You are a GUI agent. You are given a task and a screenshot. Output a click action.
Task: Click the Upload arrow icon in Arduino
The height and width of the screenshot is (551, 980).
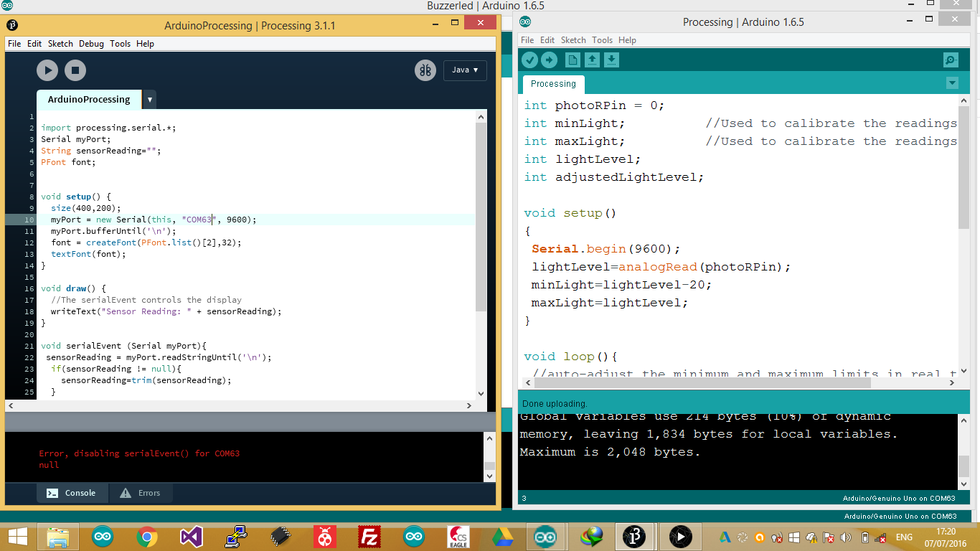click(x=549, y=60)
